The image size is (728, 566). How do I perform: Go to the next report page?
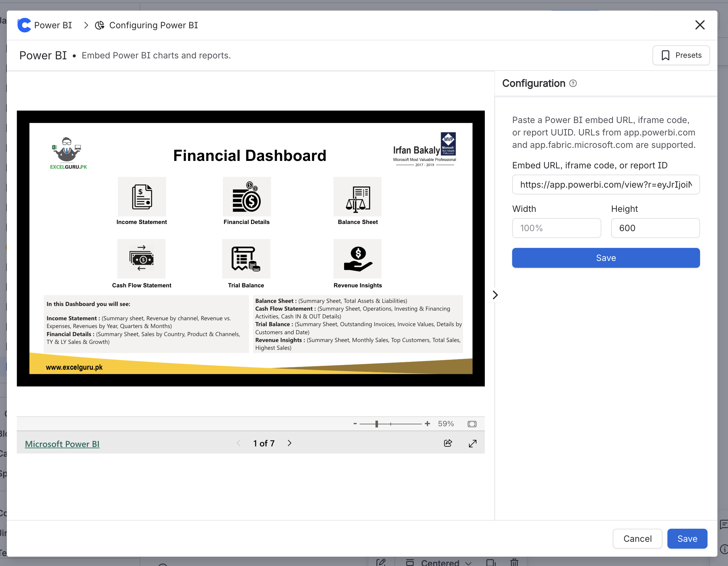(x=290, y=443)
